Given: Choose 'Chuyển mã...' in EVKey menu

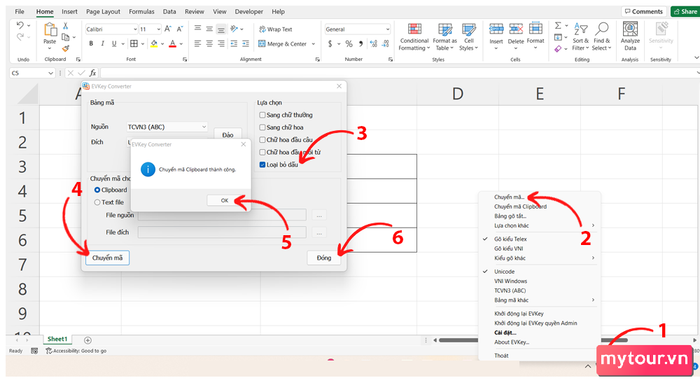Looking at the screenshot, I should [x=509, y=197].
